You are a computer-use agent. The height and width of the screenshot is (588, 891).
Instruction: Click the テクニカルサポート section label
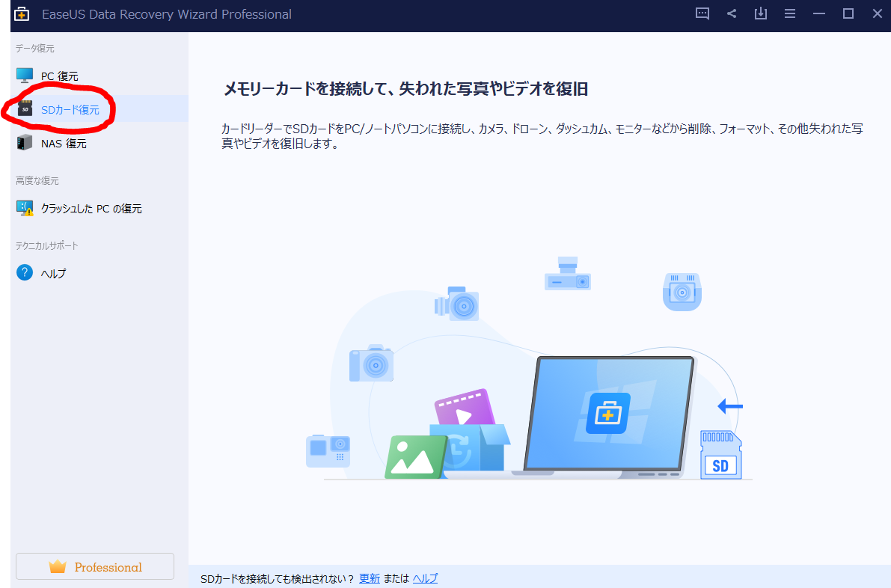click(x=47, y=245)
